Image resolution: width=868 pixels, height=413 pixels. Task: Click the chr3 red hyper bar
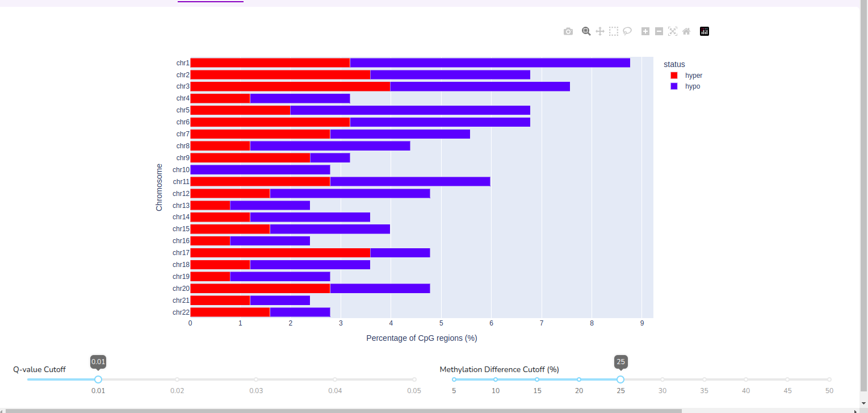click(290, 86)
